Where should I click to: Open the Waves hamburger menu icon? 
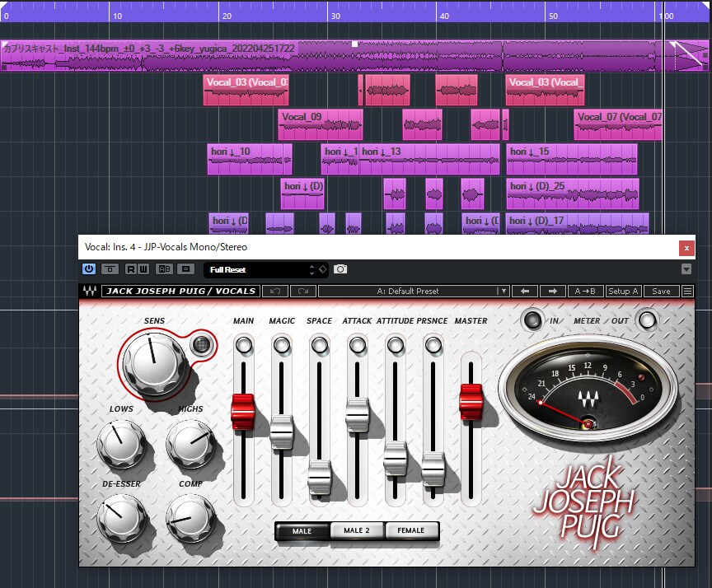point(688,291)
